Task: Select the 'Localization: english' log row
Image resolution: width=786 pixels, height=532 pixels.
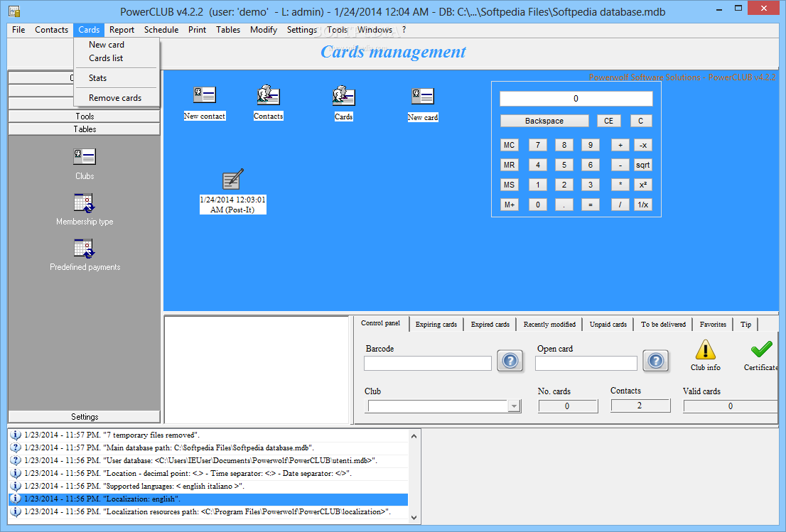Action: 208,499
